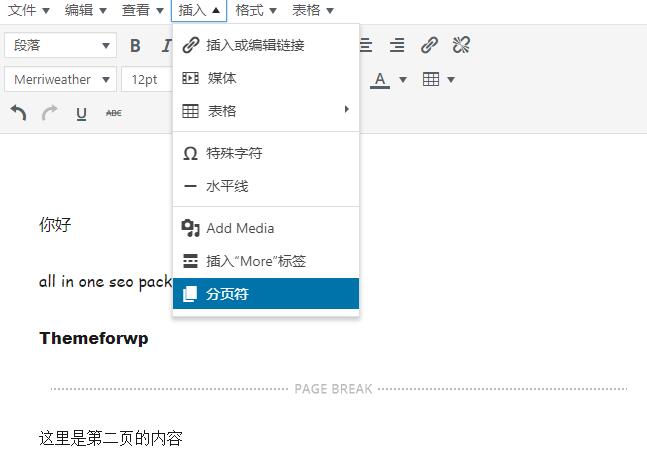Image resolution: width=647 pixels, height=474 pixels.
Task: Toggle bold formatting
Action: click(135, 45)
